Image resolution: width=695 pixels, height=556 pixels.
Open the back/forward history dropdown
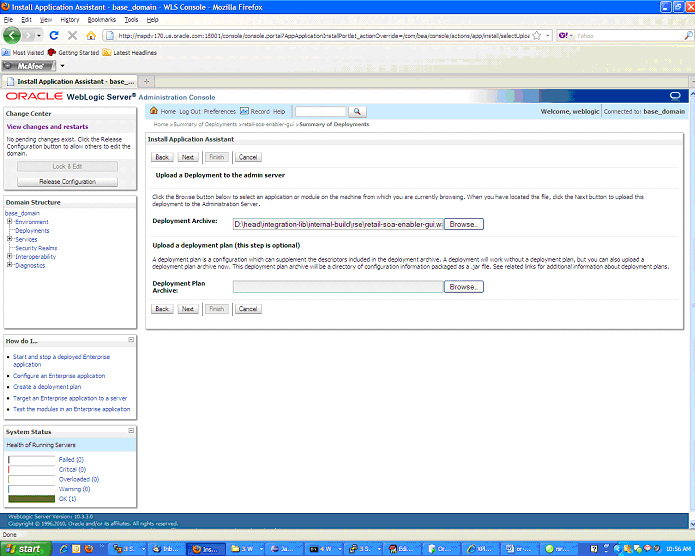(39, 35)
